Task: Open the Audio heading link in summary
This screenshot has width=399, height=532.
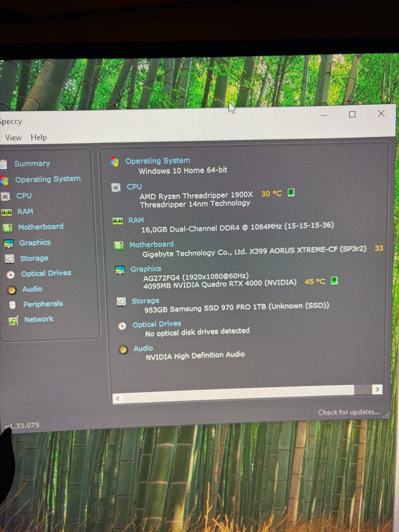Action: point(143,348)
